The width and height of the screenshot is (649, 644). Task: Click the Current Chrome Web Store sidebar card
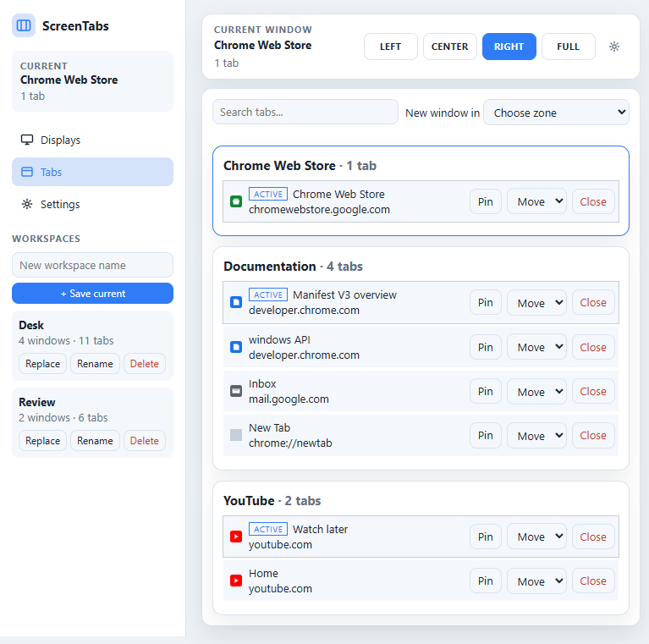pos(92,81)
